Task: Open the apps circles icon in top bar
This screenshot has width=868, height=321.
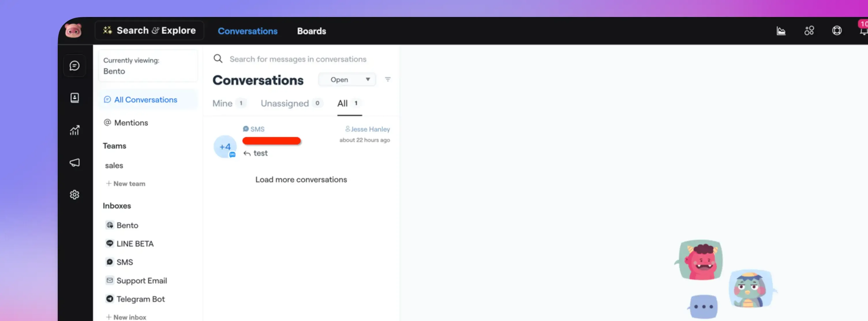Action: (x=809, y=31)
